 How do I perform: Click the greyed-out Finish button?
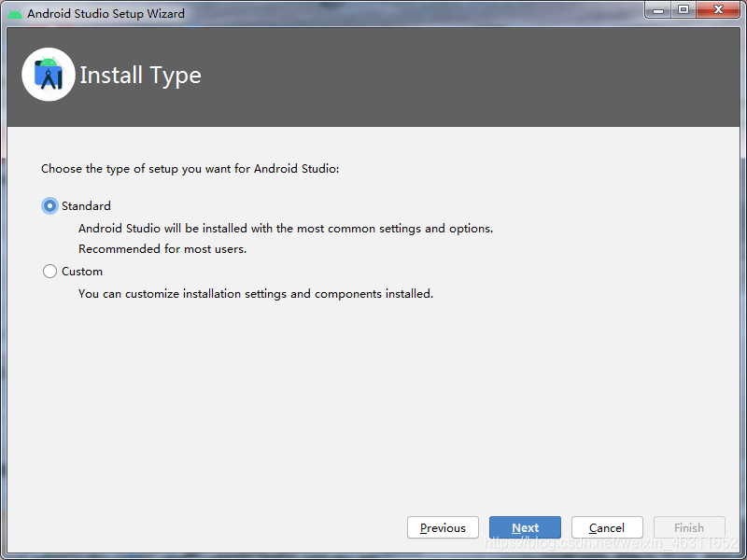(689, 527)
